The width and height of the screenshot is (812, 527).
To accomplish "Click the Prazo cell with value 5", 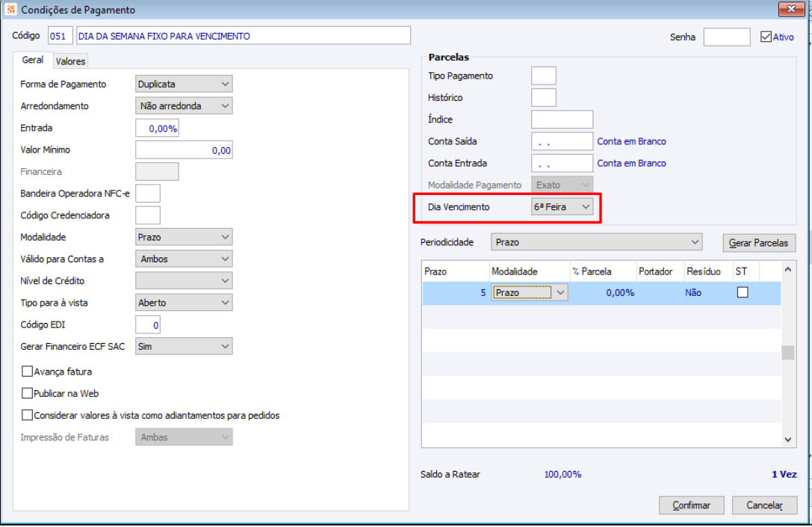I will coord(456,293).
